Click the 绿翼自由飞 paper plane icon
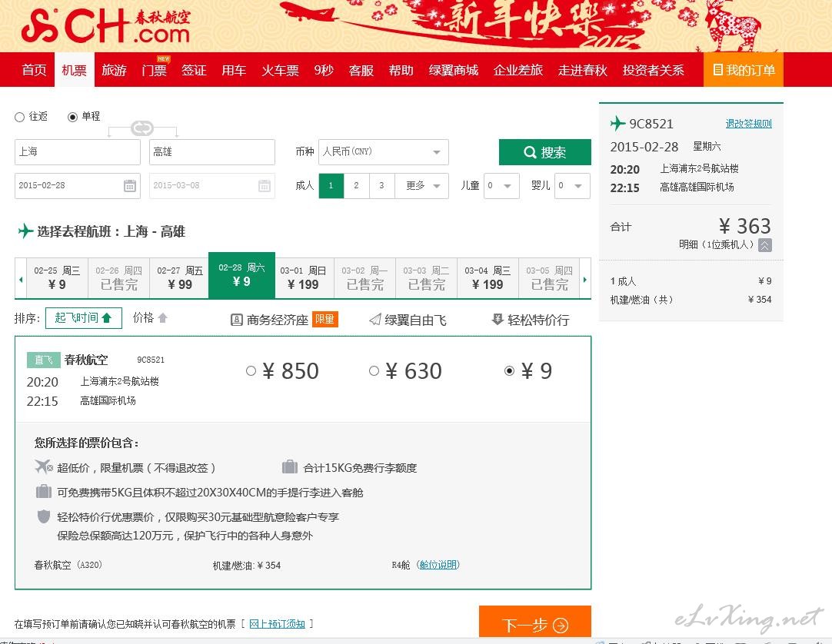 pos(375,320)
